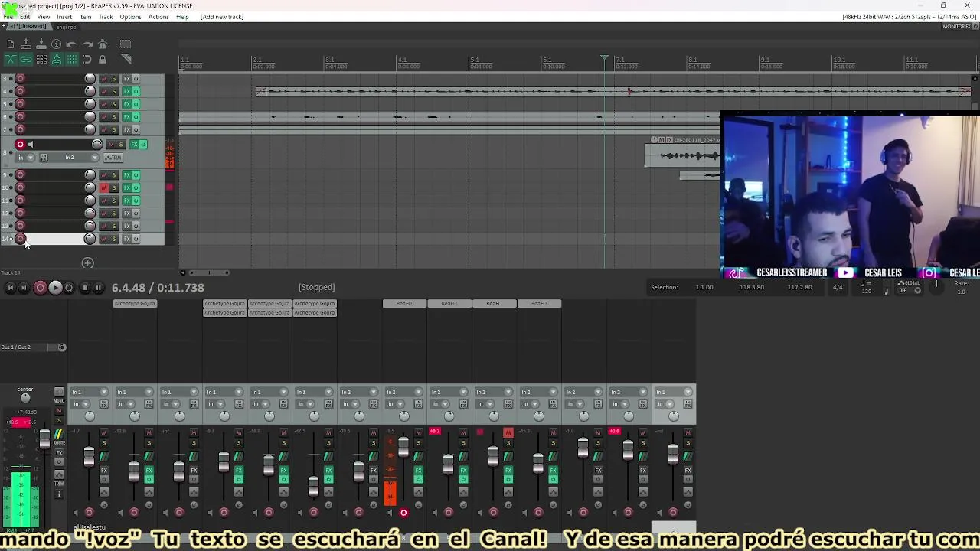Open the Insert menu
Screen dimensions: 980x551
point(64,17)
